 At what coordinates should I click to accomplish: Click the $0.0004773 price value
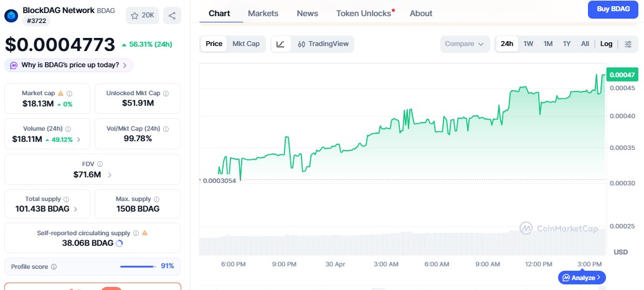click(60, 44)
